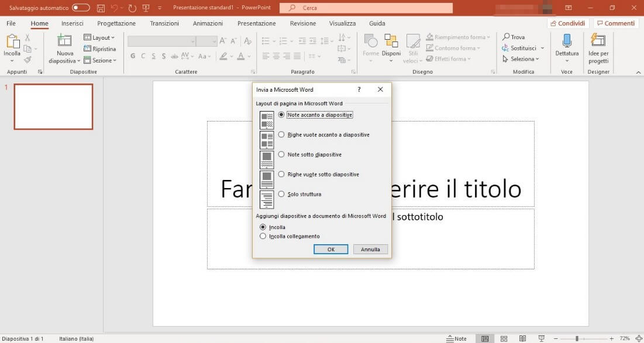Click the Trova search tool
Viewport: 644px width, 343px height.
pyautogui.click(x=514, y=37)
